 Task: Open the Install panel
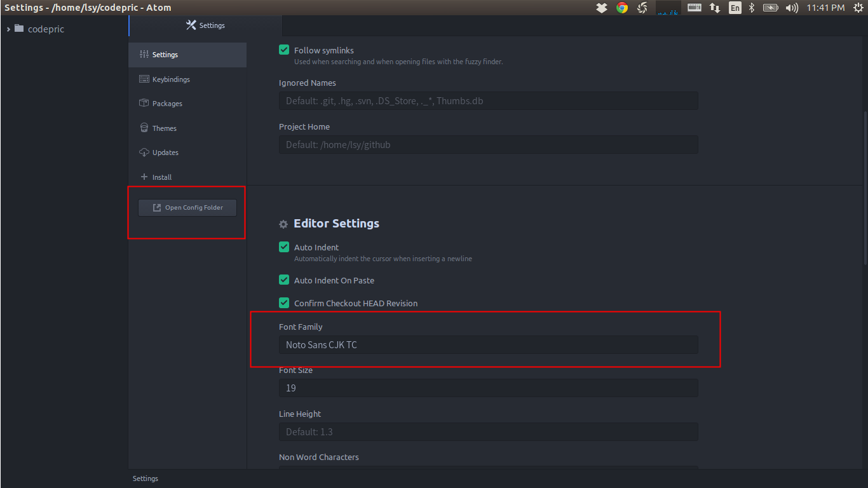coord(187,177)
